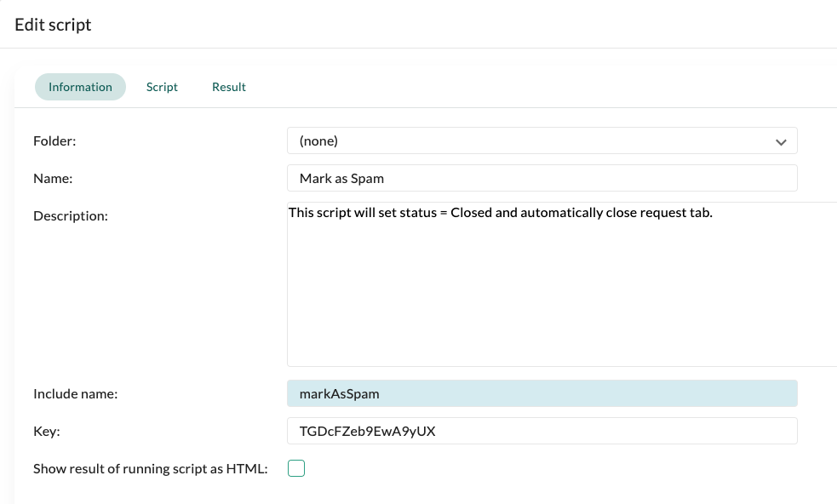
Task: Click the Key: label
Action: pos(47,432)
